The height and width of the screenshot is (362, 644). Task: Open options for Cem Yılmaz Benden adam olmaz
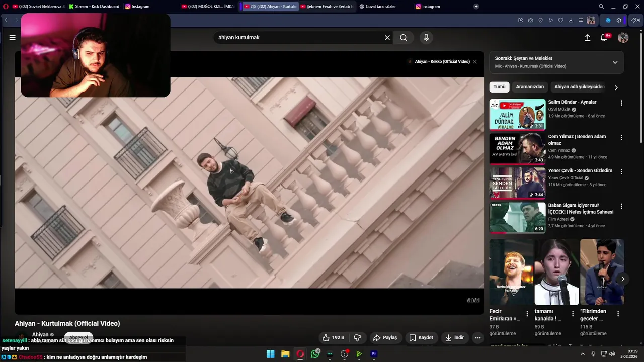tap(621, 137)
